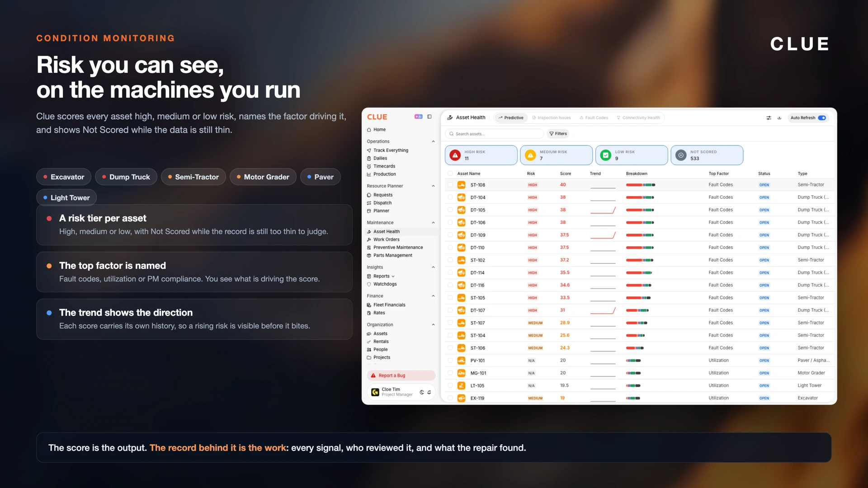Image resolution: width=868 pixels, height=488 pixels.
Task: Click the EX-119 breakdown bar
Action: click(633, 398)
